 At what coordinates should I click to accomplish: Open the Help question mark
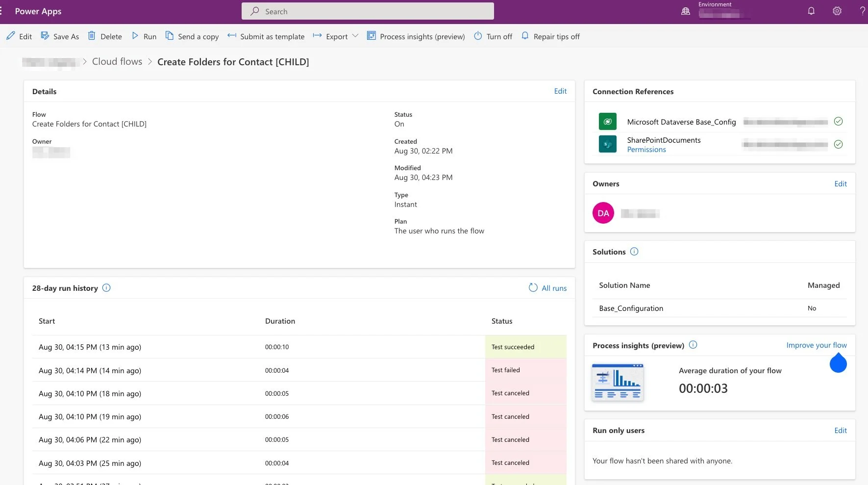coord(863,11)
